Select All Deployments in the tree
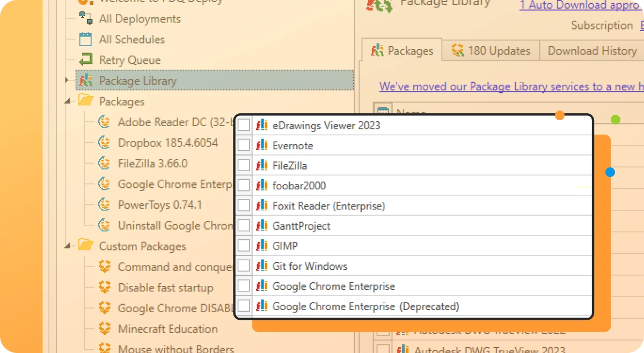 click(140, 19)
